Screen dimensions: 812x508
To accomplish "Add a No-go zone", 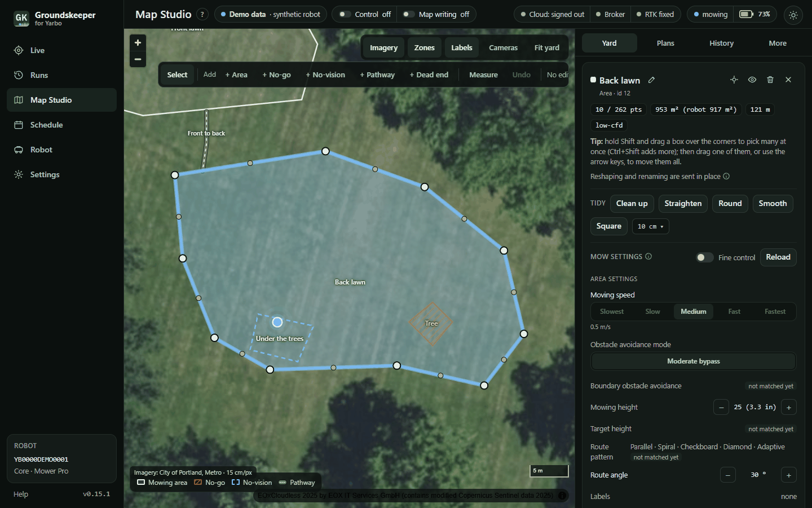I will coord(277,75).
